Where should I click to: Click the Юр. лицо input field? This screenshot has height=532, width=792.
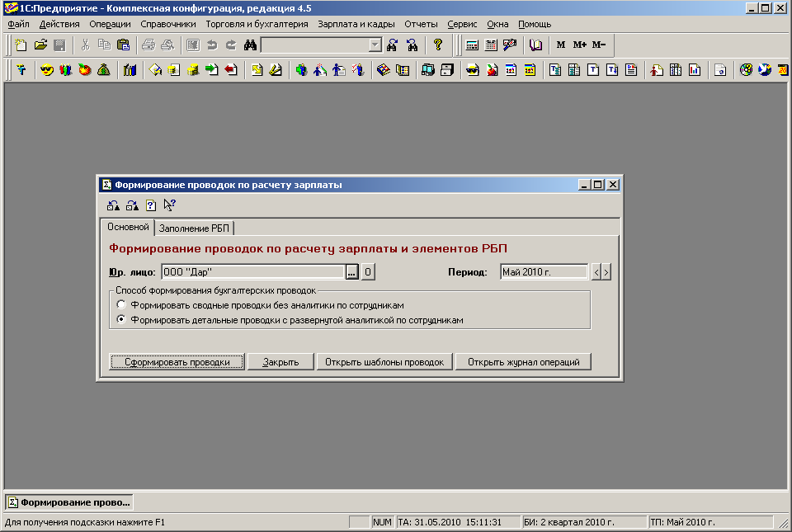tap(253, 272)
